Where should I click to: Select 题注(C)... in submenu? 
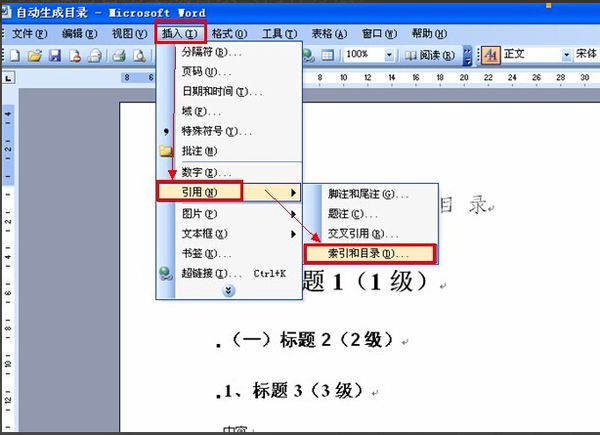[x=370, y=214]
